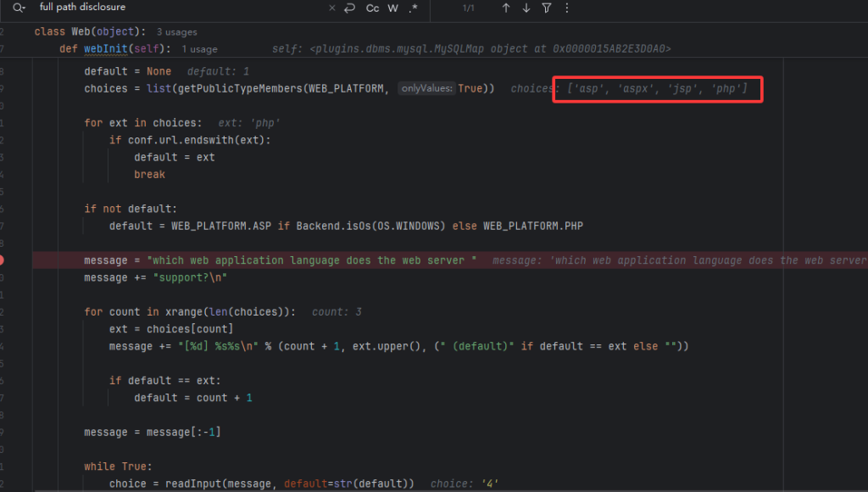This screenshot has height=492, width=868.
Task: Click the getPublicTypeMembers function call
Action: tap(236, 88)
